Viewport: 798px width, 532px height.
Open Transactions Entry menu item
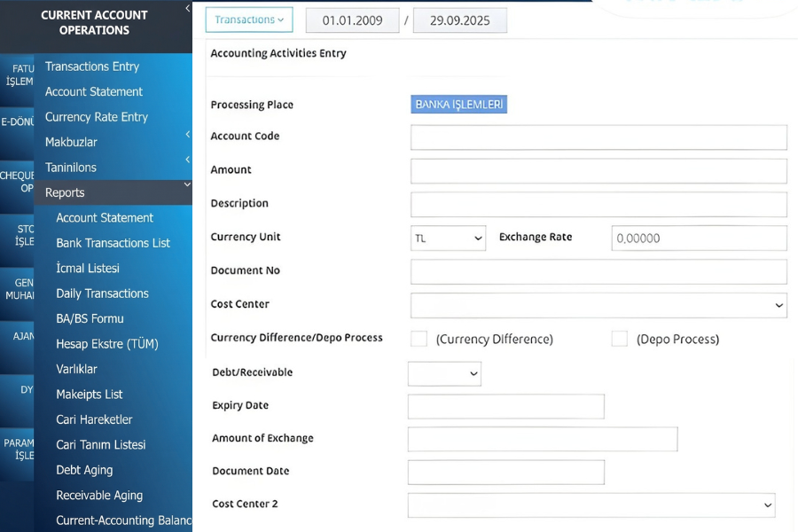tap(92, 66)
